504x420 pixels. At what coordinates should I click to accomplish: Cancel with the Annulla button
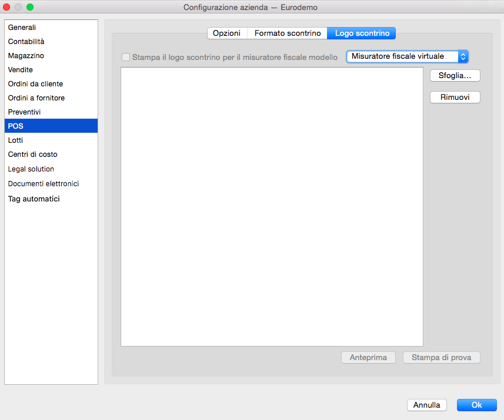(427, 405)
